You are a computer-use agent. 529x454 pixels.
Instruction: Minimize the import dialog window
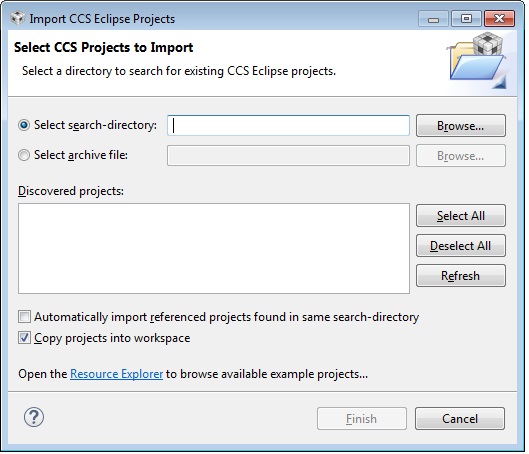coord(433,18)
